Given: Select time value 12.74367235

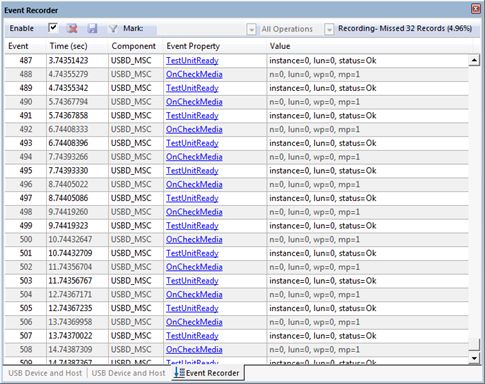Looking at the screenshot, I should (70, 308).
